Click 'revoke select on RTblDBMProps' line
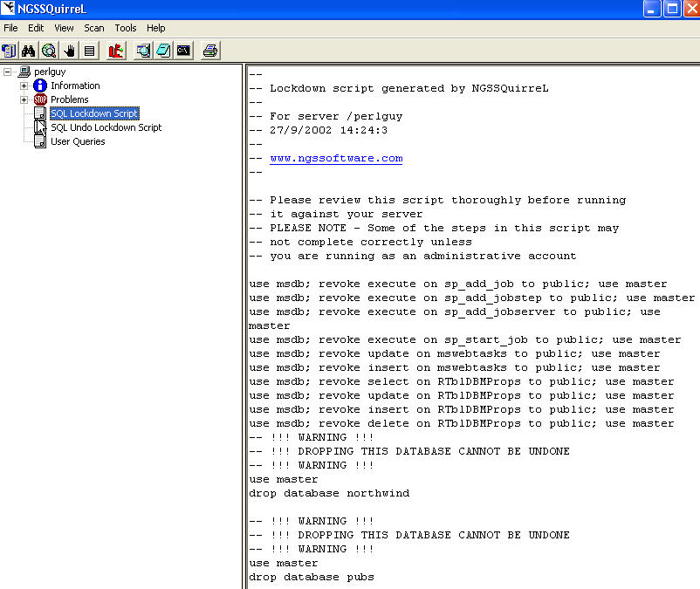Viewport: 700px width, 589px height. point(462,381)
